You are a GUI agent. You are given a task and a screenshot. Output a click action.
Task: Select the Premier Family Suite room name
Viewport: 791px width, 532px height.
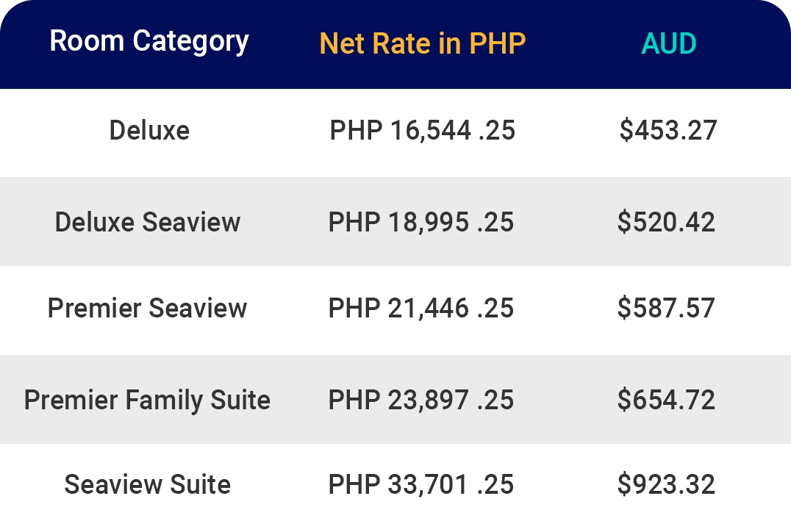[x=147, y=400]
